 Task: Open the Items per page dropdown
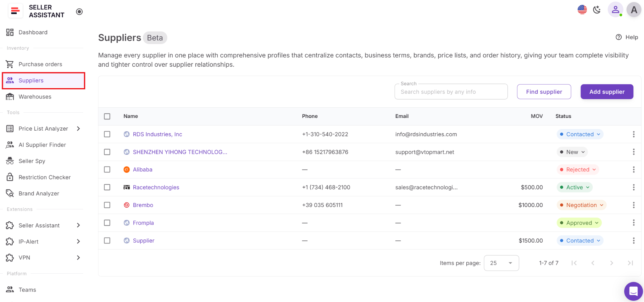[501, 263]
